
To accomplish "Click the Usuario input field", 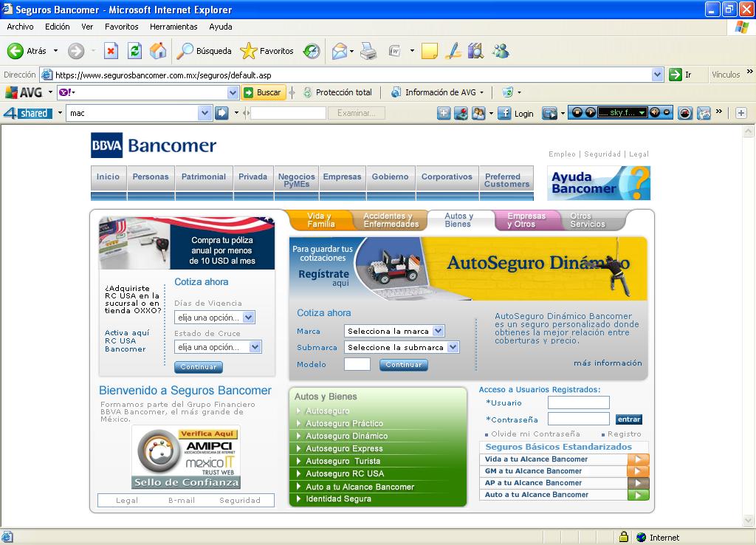I will click(579, 402).
